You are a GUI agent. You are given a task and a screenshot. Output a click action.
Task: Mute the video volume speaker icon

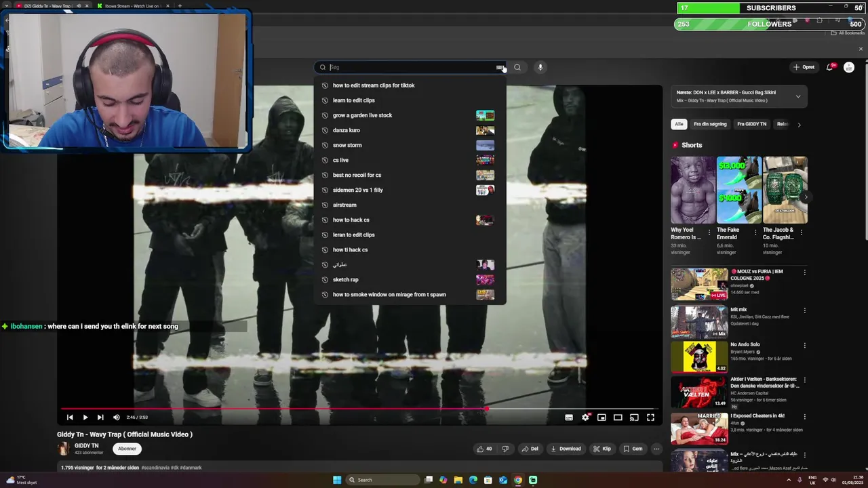tap(117, 418)
